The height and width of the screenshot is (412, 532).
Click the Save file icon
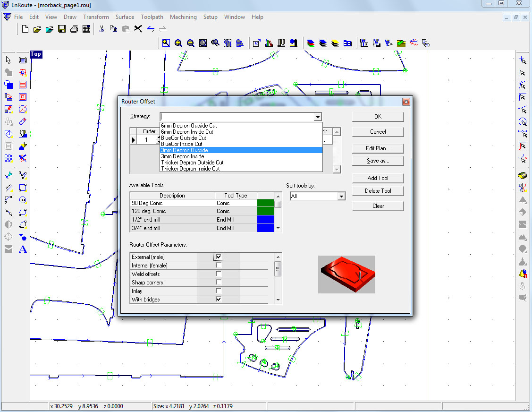(x=62, y=29)
